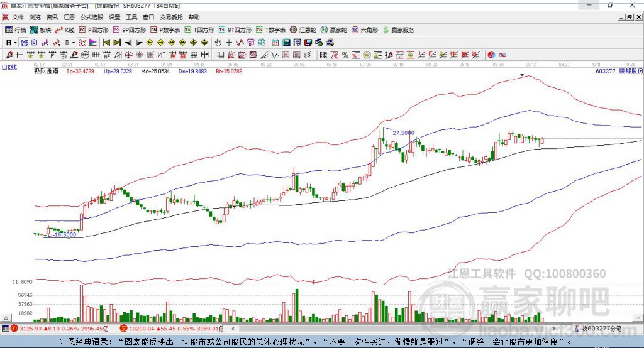Click the 极反通道 indicator name

click(46, 71)
